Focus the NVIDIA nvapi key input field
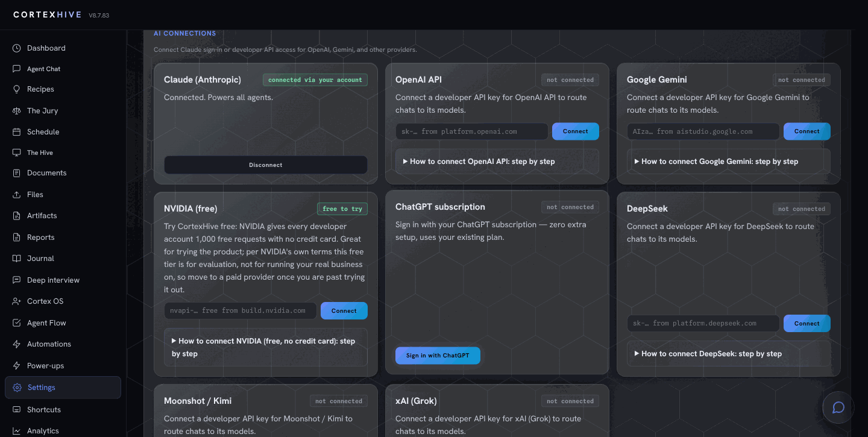868x437 pixels. [x=241, y=311]
